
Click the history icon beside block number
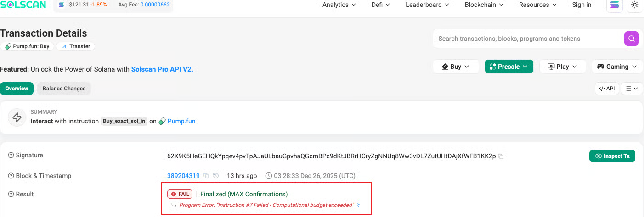(x=216, y=176)
